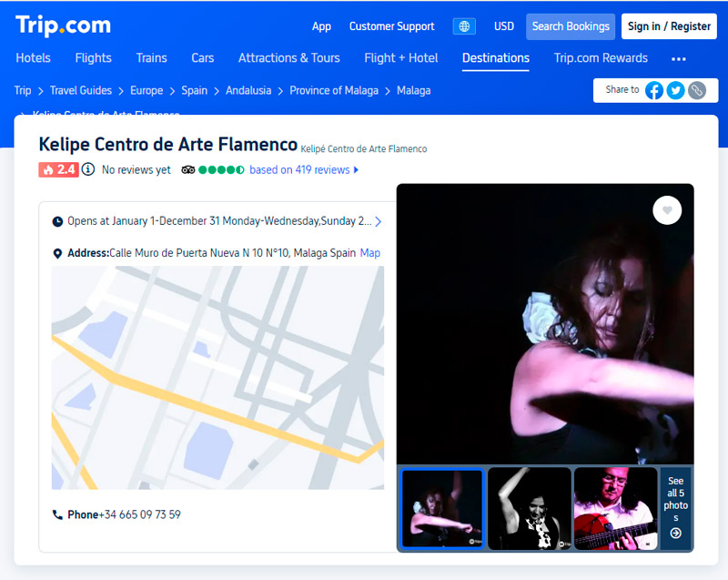This screenshot has width=728, height=580.
Task: Select first flamenco dancer thumbnail
Action: click(x=442, y=509)
